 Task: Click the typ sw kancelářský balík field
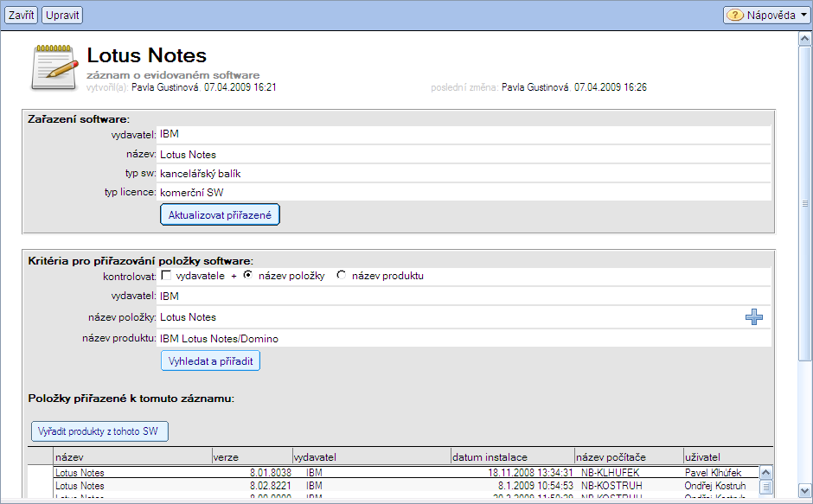click(x=464, y=173)
